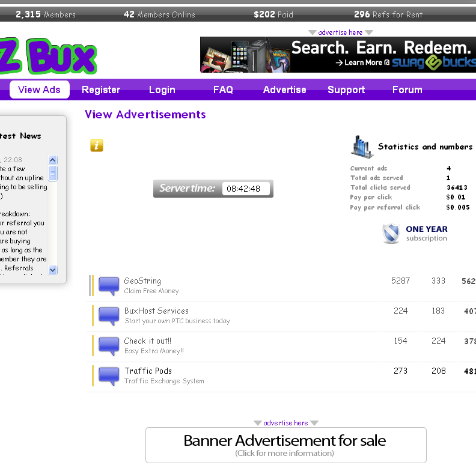Click the 'Statistics and numbers' heading
Viewport: 476px width, 465px height.
tap(425, 147)
